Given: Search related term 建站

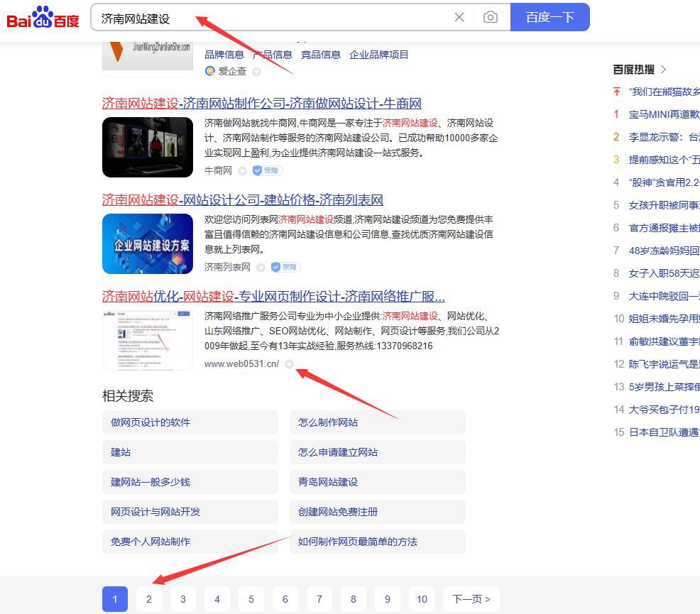Looking at the screenshot, I should click(x=190, y=452).
